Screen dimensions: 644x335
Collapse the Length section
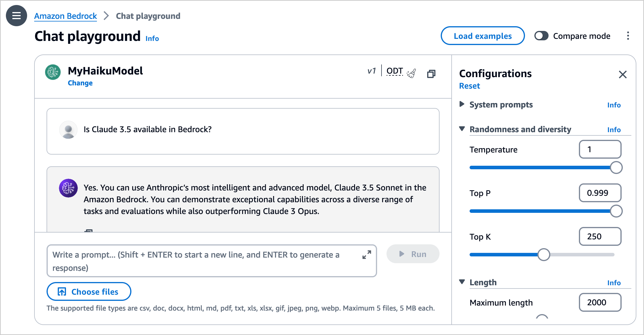click(x=462, y=282)
